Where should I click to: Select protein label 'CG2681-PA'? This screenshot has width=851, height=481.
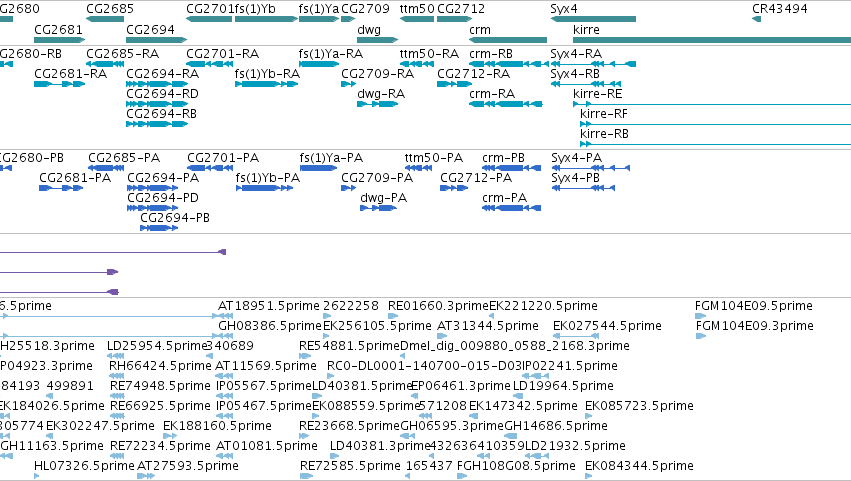point(75,178)
